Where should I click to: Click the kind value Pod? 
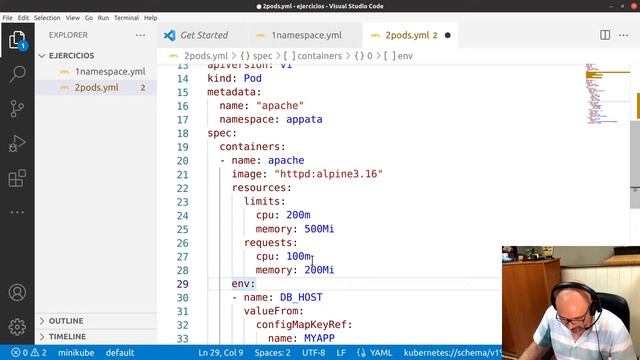[x=253, y=78]
